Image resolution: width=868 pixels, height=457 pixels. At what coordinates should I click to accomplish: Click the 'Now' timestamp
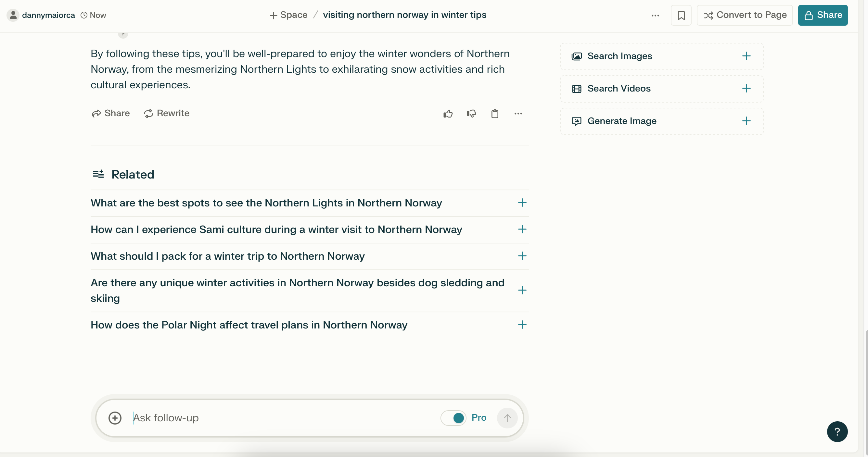coord(93,15)
